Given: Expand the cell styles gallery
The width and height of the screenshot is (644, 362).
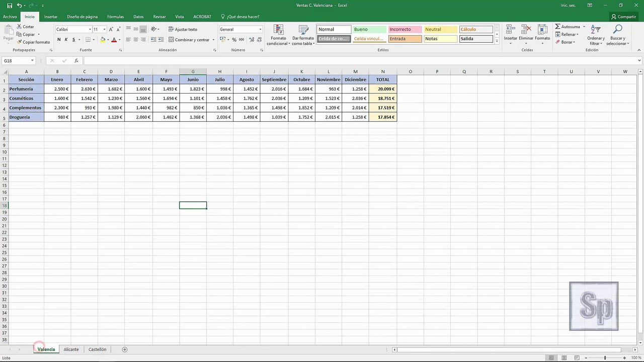Looking at the screenshot, I should (x=497, y=41).
